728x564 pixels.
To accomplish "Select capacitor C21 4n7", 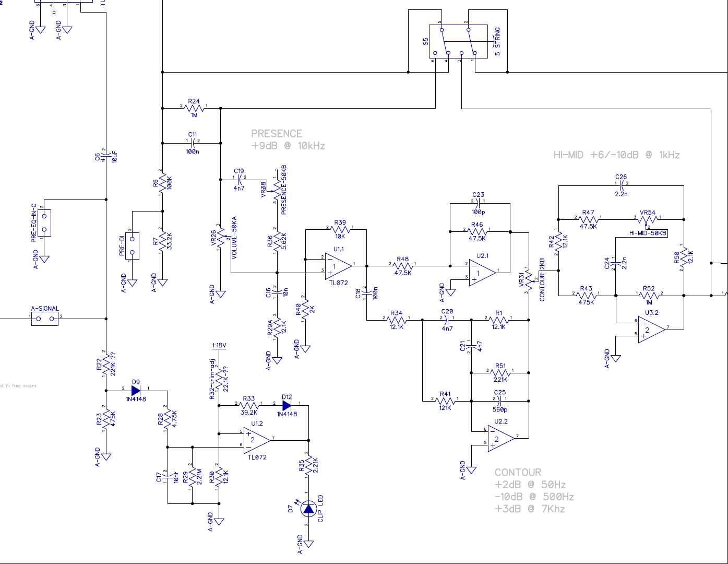I will 471,347.
